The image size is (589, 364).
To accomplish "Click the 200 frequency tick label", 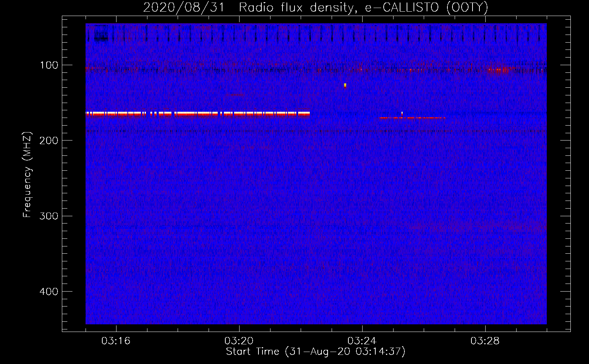I will pos(49,141).
